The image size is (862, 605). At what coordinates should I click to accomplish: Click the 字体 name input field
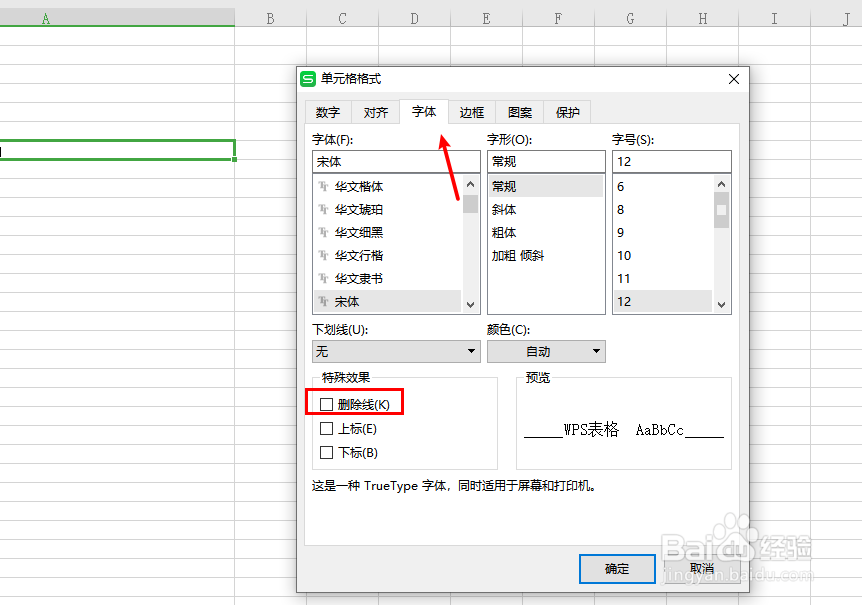click(396, 162)
